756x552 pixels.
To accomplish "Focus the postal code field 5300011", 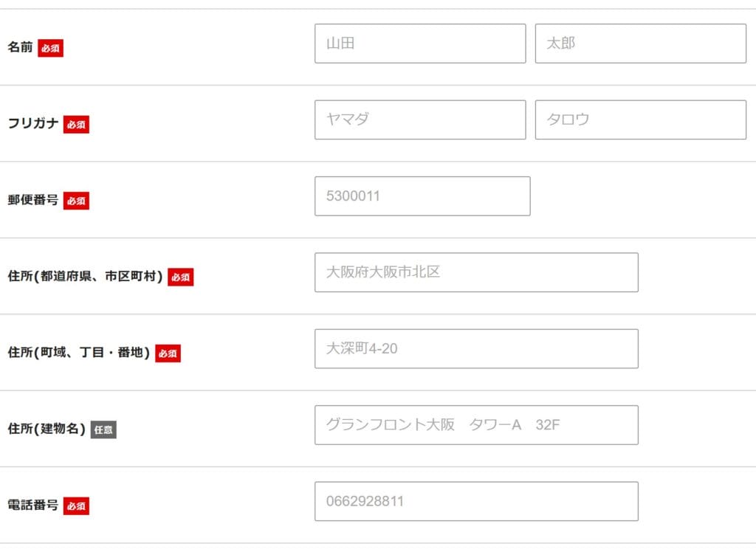I will 422,196.
